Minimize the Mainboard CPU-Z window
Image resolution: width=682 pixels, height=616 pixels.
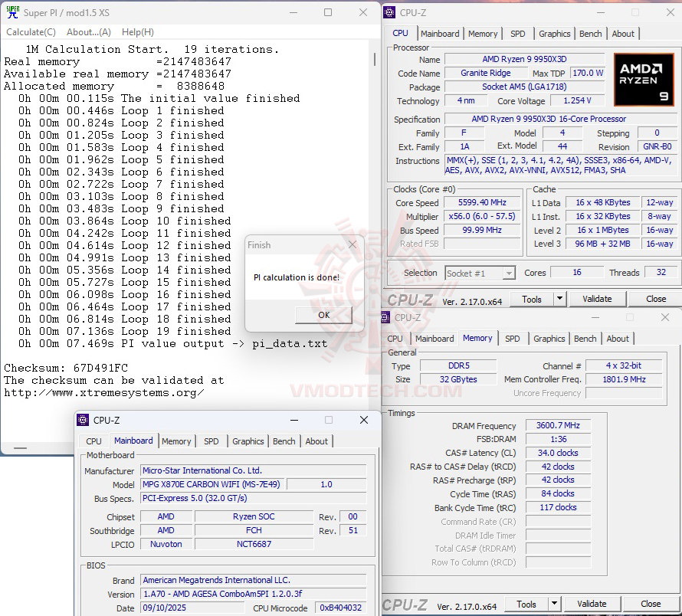[x=294, y=420]
